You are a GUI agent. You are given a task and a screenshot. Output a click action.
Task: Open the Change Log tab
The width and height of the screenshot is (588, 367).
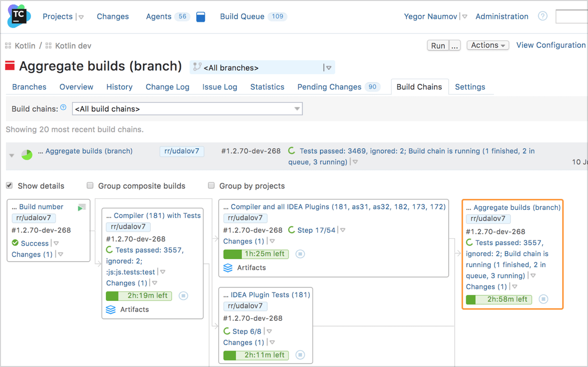[x=167, y=87]
